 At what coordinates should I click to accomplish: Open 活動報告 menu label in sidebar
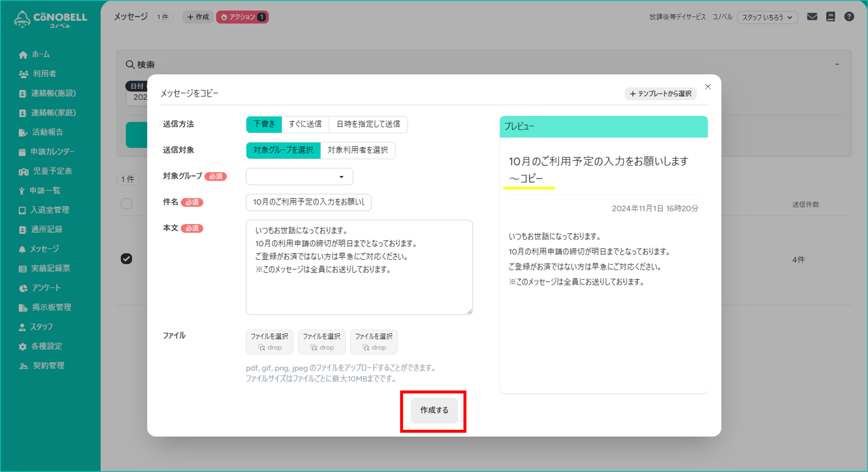pyautogui.click(x=47, y=132)
